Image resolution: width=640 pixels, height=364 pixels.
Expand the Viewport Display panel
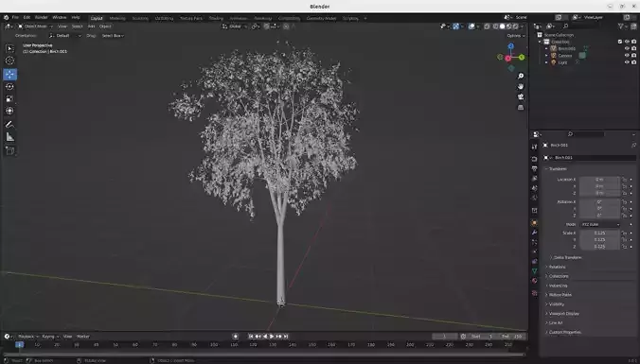563,314
